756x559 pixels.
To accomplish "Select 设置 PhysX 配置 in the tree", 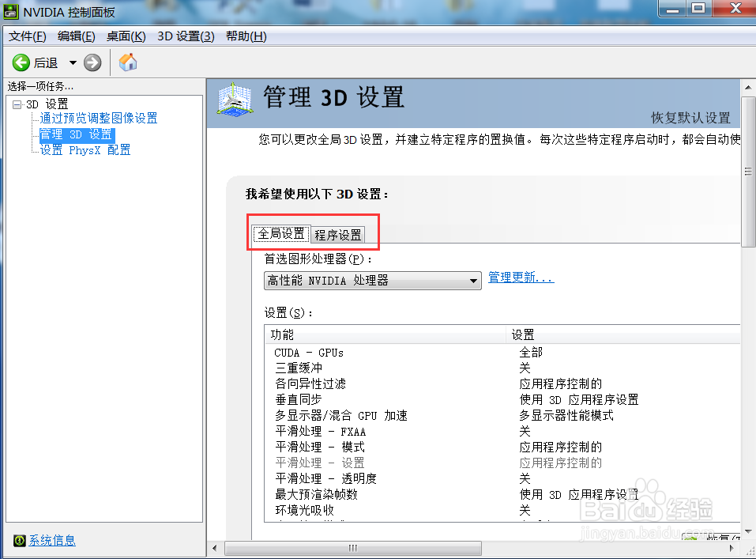I will point(85,150).
